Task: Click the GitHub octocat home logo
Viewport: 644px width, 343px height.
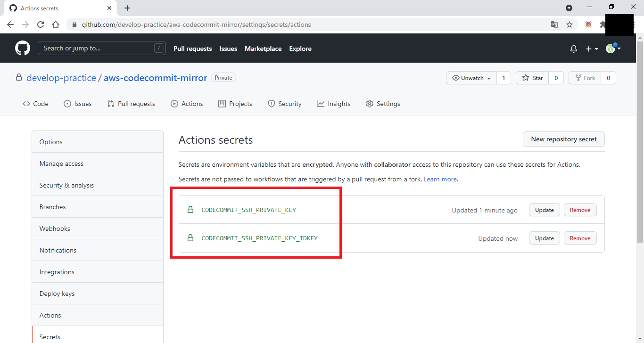Action: 22,48
